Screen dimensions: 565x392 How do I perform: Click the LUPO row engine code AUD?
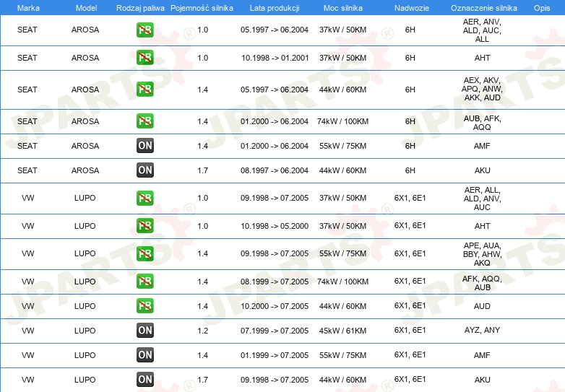pos(482,306)
